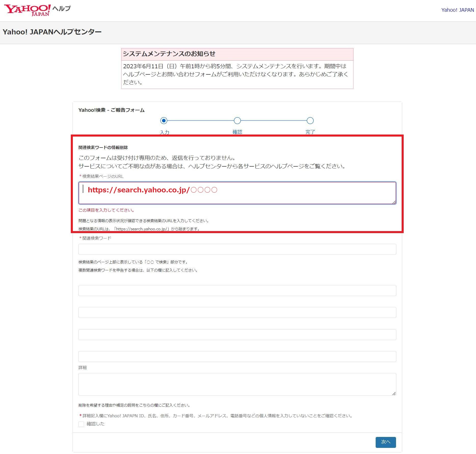
Task: Click the Yahoo! JAPANヘルプセンター heading
Action: tap(52, 32)
